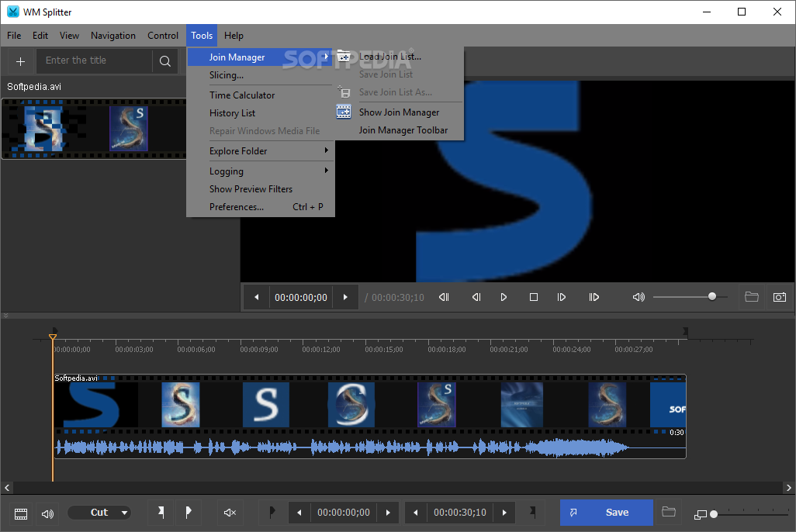Click the Show Join Manager film icon
The image size is (796, 532).
pos(344,112)
